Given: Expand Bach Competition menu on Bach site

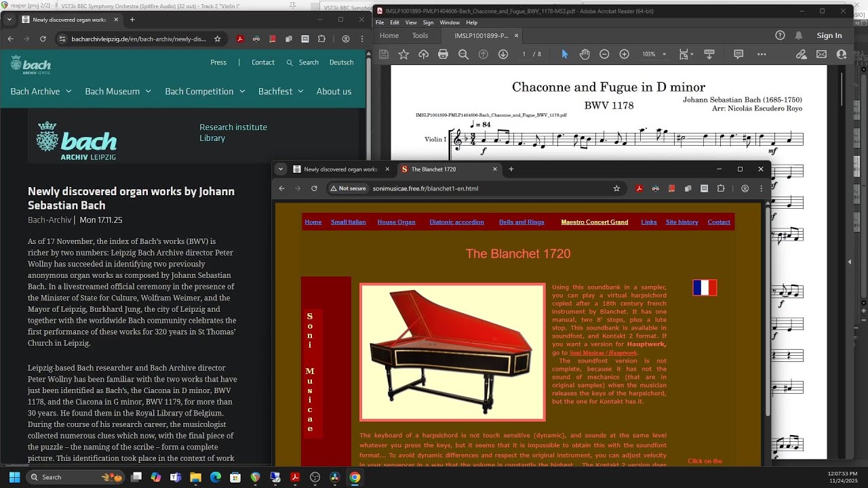Looking at the screenshot, I should point(205,91).
